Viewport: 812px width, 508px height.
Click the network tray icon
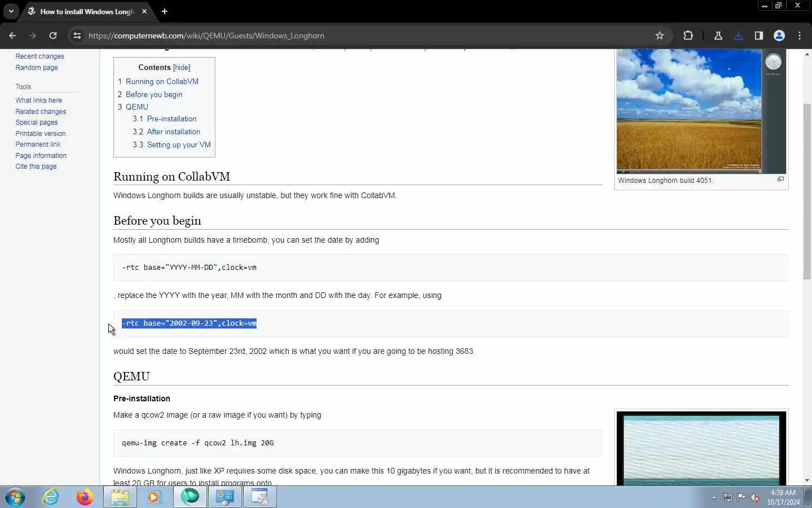[x=728, y=498]
